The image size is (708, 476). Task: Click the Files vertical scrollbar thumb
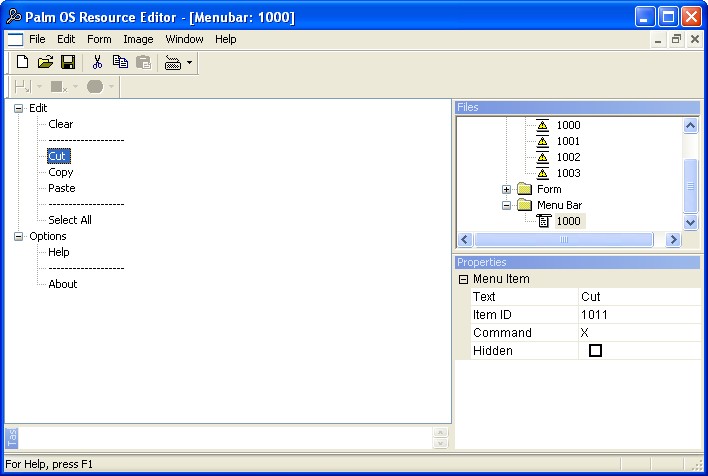point(690,186)
